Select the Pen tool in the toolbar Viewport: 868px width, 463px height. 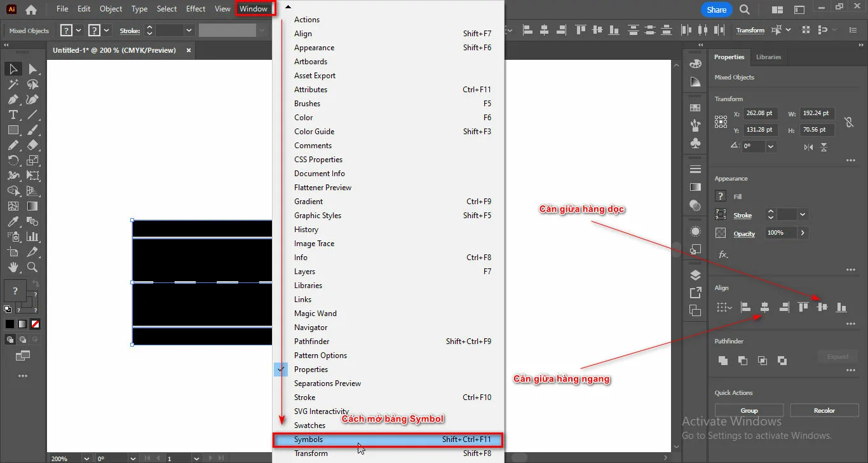13,99
